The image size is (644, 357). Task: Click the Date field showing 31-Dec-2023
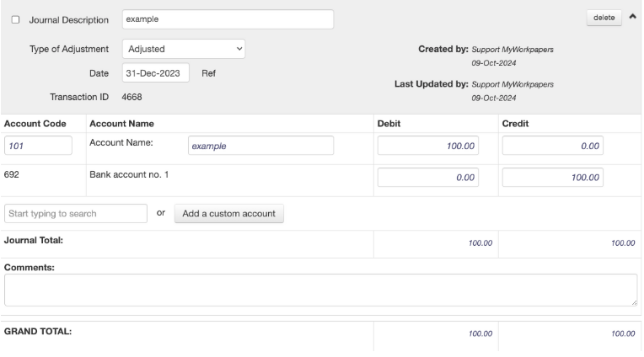156,72
